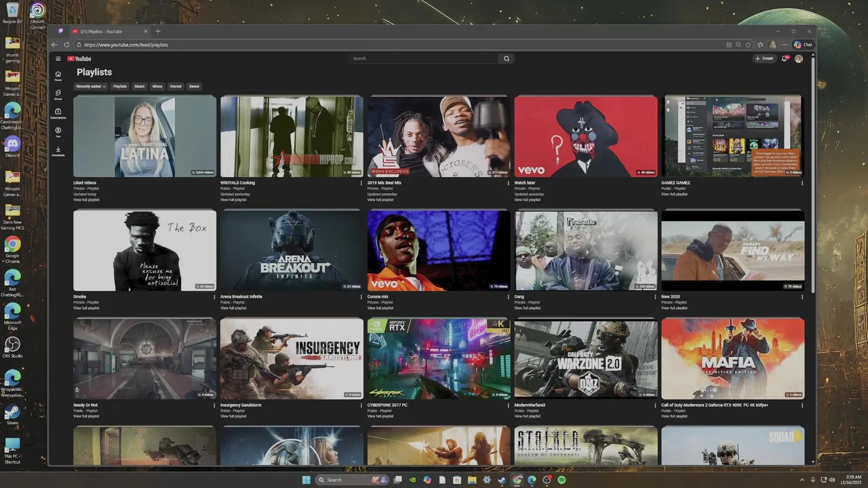Viewport: 868px width, 488px height.
Task: Open Discord desktop shortcut
Action: pos(12,146)
